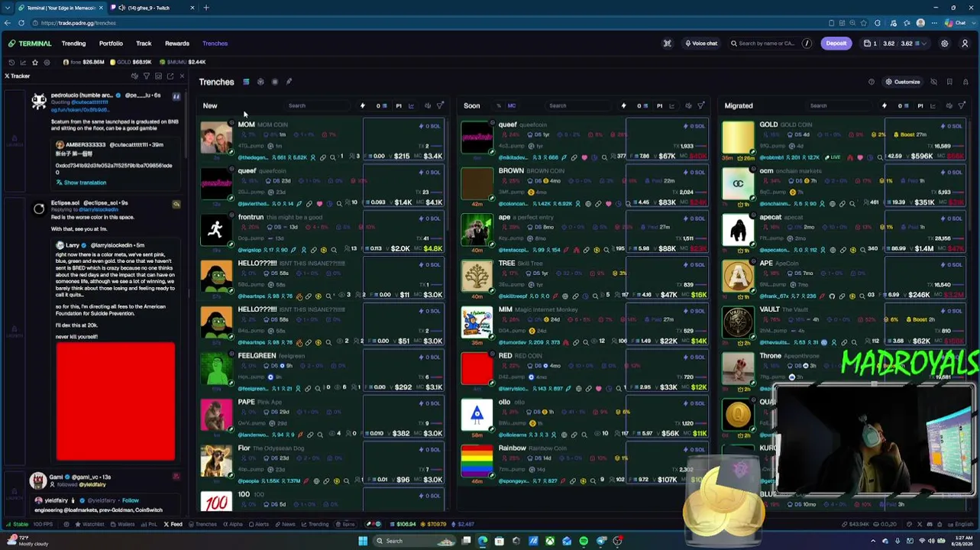Viewport: 980px width, 550px height.
Task: Open the bookmark icon beside Customize
Action: point(949,82)
